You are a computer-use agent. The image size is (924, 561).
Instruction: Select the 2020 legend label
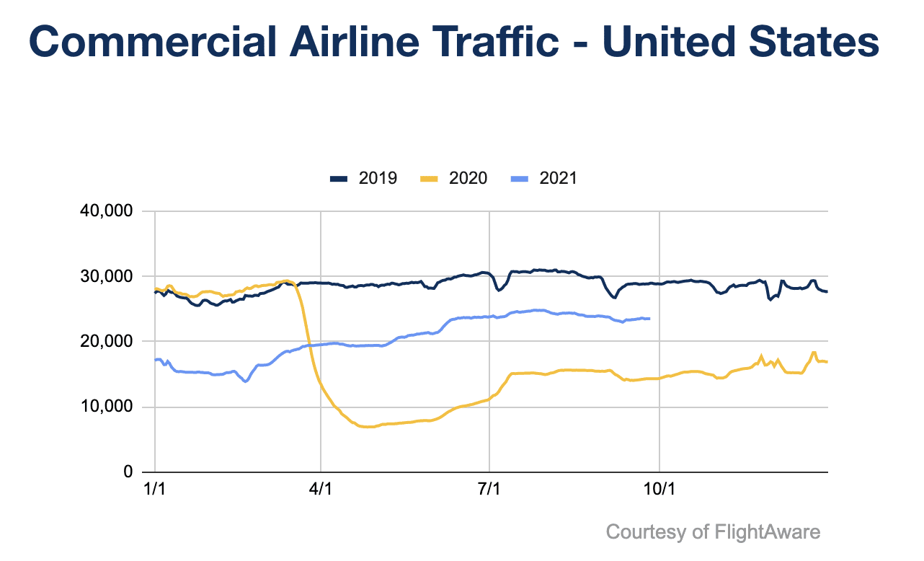468,178
